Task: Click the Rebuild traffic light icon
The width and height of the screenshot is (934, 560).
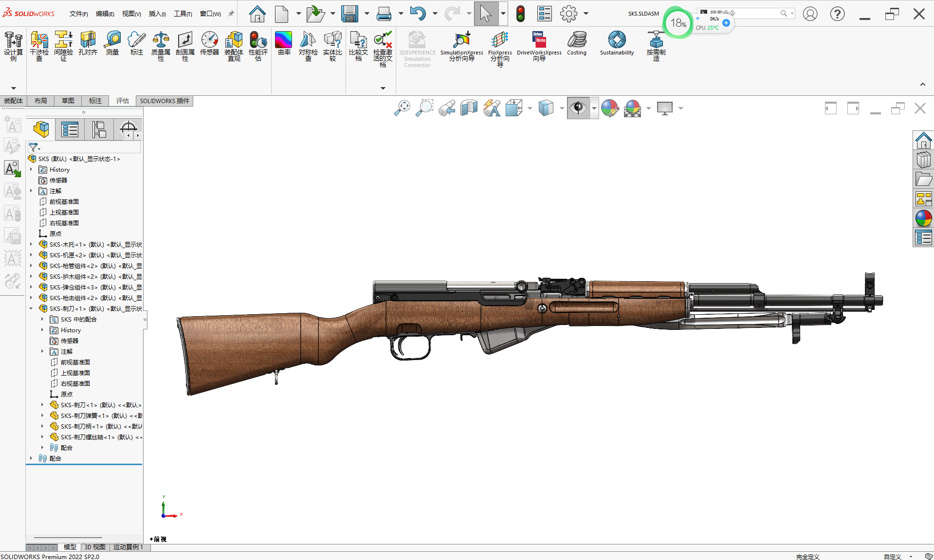Action: [520, 14]
